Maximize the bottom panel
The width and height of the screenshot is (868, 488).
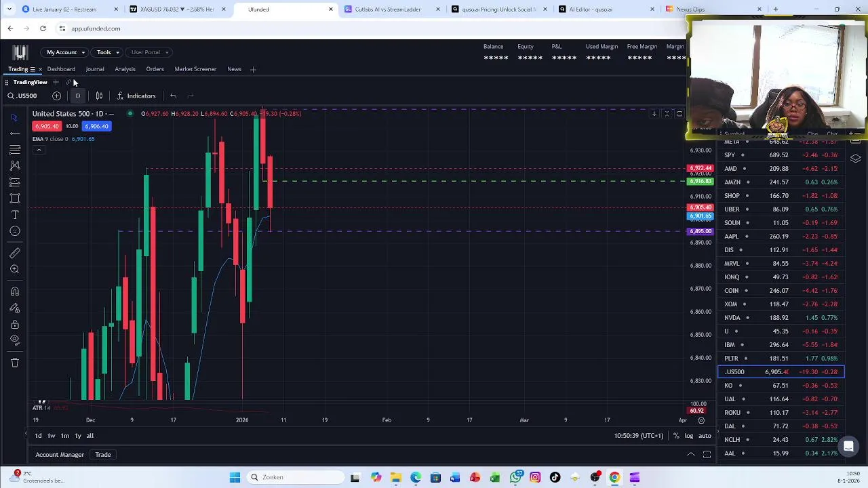(707, 455)
